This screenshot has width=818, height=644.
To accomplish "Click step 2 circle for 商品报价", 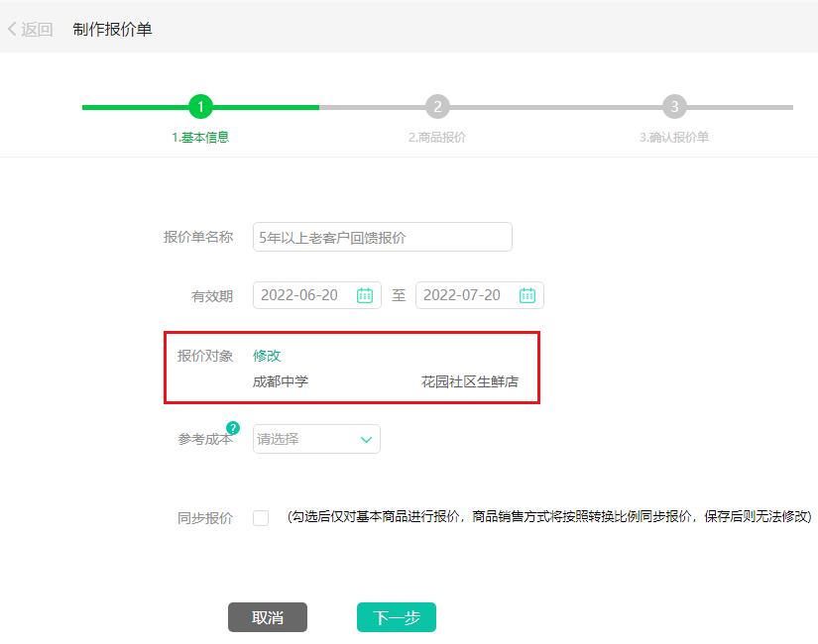I will (438, 106).
